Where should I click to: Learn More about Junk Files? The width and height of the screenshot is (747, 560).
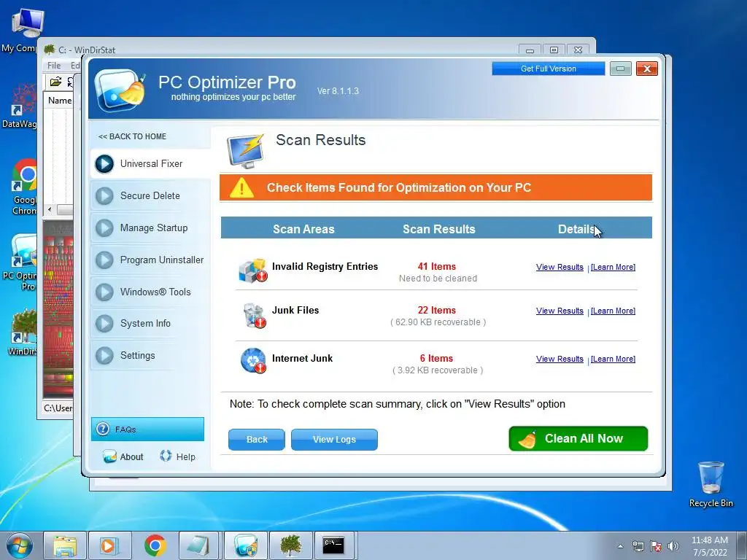pos(613,311)
